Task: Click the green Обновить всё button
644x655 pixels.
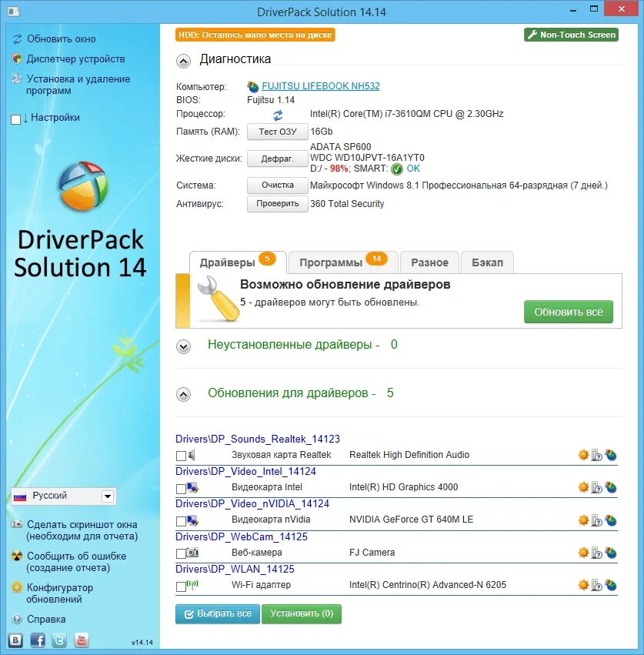Action: [x=569, y=312]
